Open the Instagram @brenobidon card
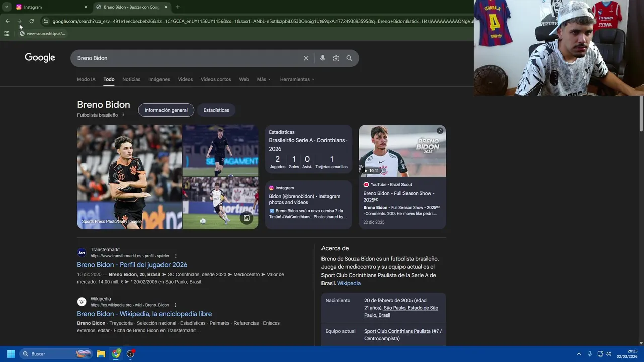644x362 pixels. 308,205
